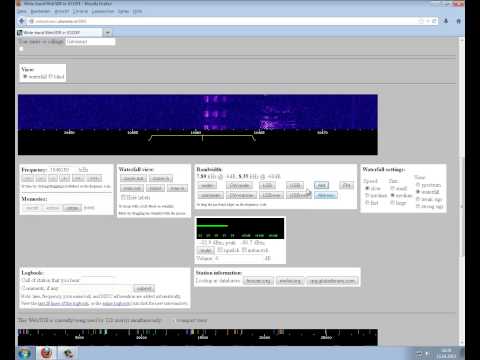
Task: Click the Frequency kHz input field
Action: (63, 170)
